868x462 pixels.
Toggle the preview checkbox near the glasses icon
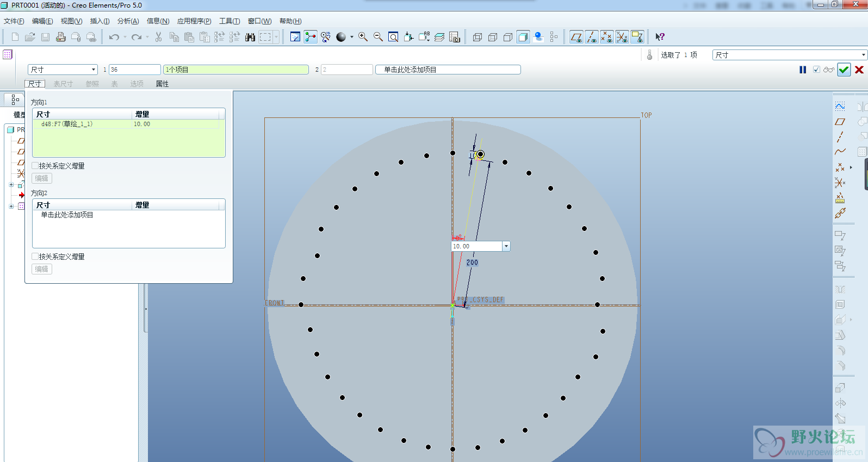click(816, 70)
